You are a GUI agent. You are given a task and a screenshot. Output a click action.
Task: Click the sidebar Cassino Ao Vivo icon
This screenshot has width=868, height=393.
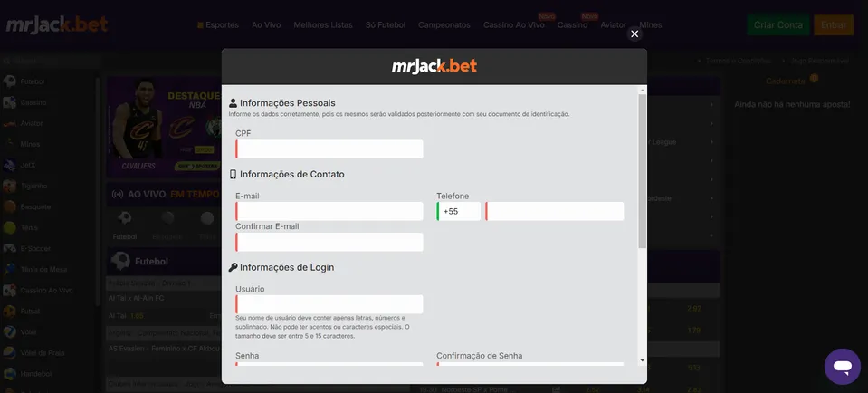tap(9, 290)
